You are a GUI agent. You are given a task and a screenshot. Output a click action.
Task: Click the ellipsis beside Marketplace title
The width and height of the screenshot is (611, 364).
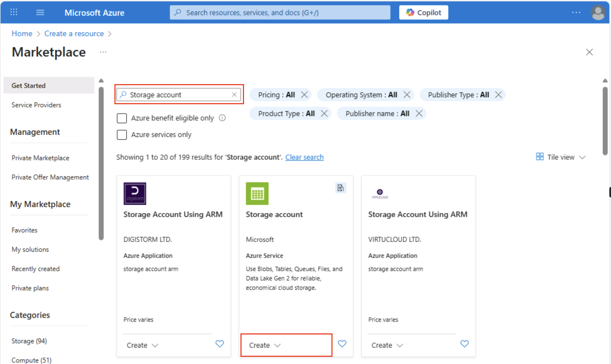pyautogui.click(x=103, y=52)
